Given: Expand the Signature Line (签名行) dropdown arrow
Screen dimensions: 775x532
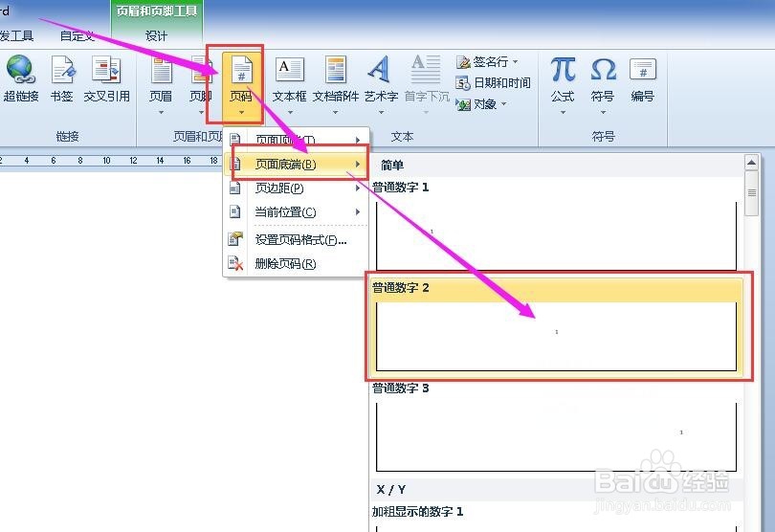Looking at the screenshot, I should (x=516, y=62).
